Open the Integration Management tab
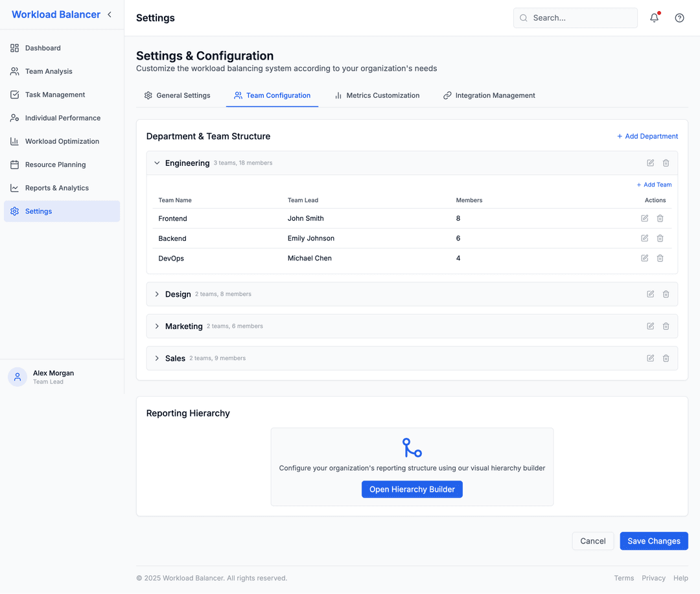The width and height of the screenshot is (700, 594). 489,95
